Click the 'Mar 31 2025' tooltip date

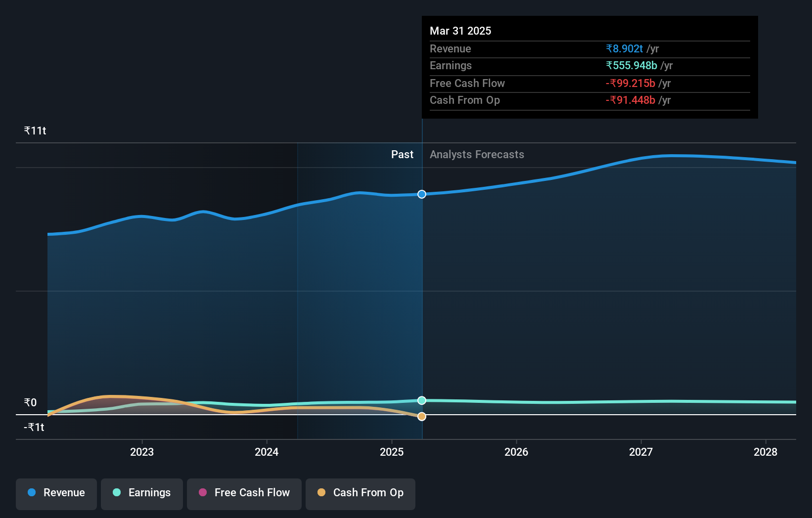pos(460,31)
